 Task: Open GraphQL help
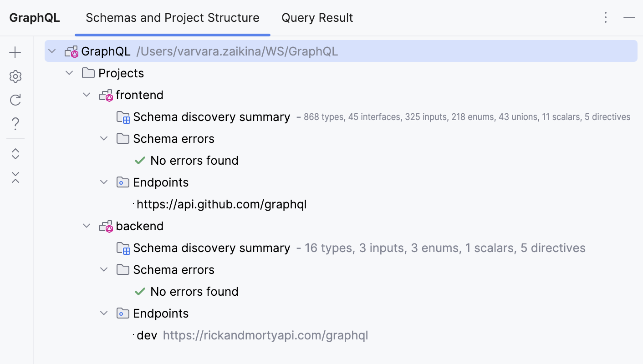click(x=15, y=123)
